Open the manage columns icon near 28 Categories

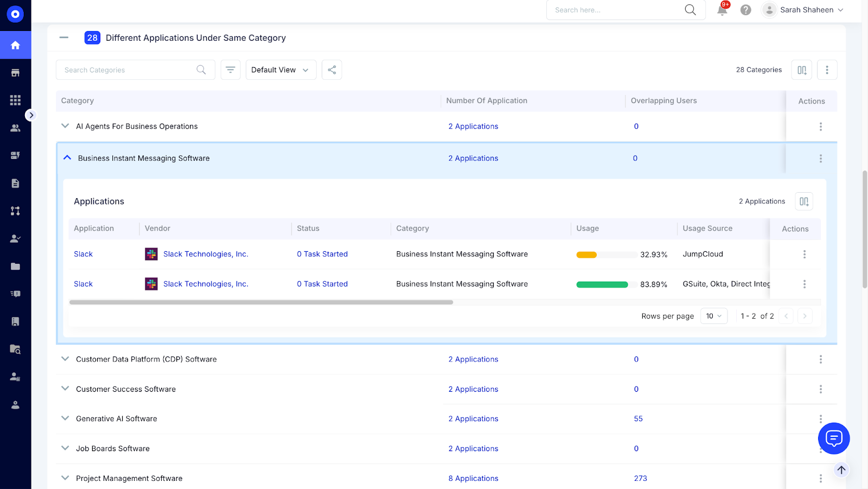click(801, 69)
